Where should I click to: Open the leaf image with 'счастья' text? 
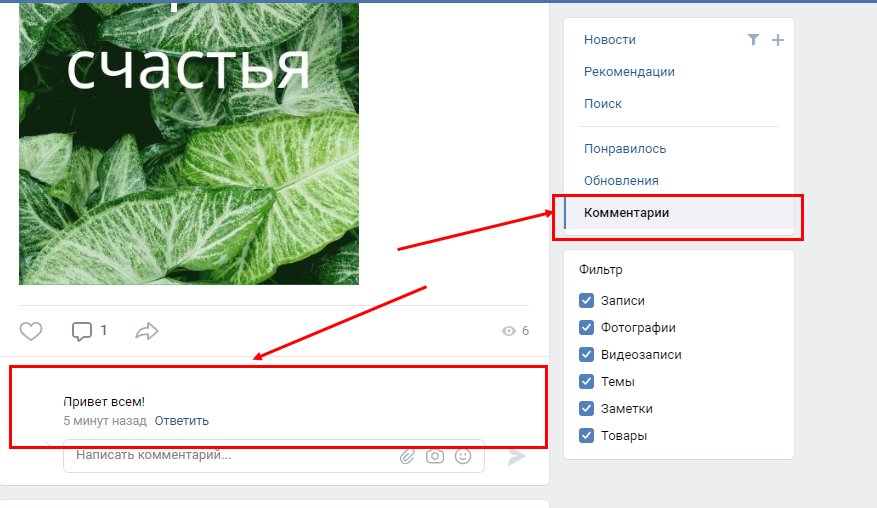coord(189,143)
